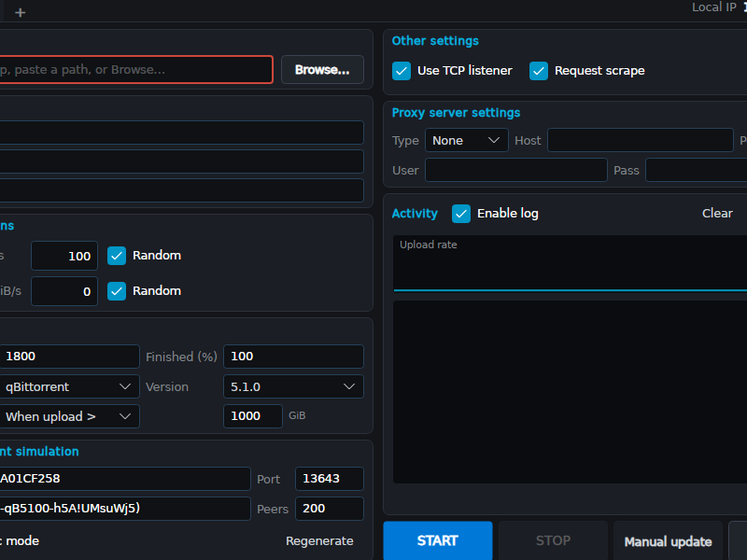Click the Peers field 200
747x560 pixels.
click(x=330, y=509)
